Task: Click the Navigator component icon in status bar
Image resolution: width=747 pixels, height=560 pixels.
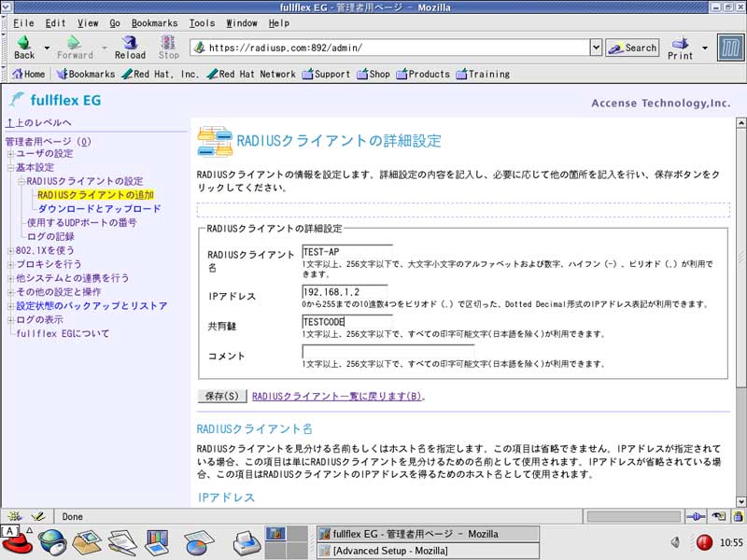Action: [15, 516]
